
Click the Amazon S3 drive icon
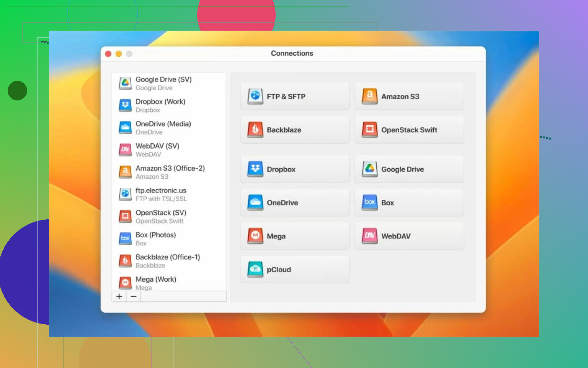tap(369, 96)
